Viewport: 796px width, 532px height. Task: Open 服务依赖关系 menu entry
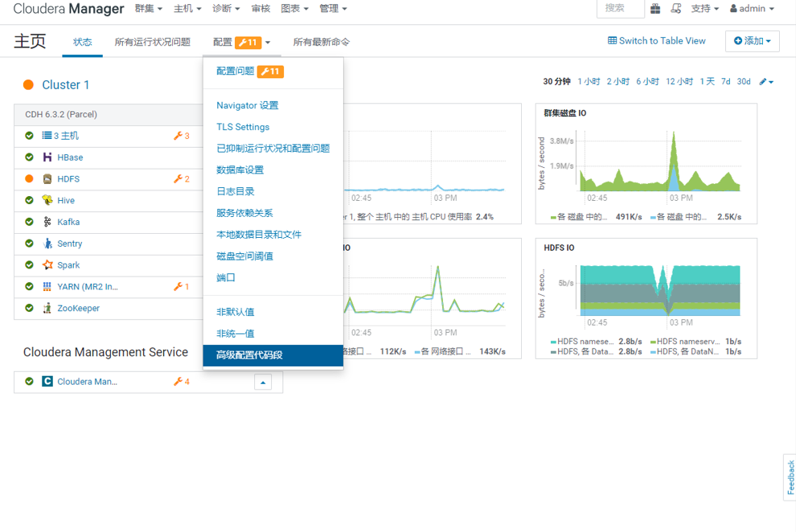click(x=244, y=213)
